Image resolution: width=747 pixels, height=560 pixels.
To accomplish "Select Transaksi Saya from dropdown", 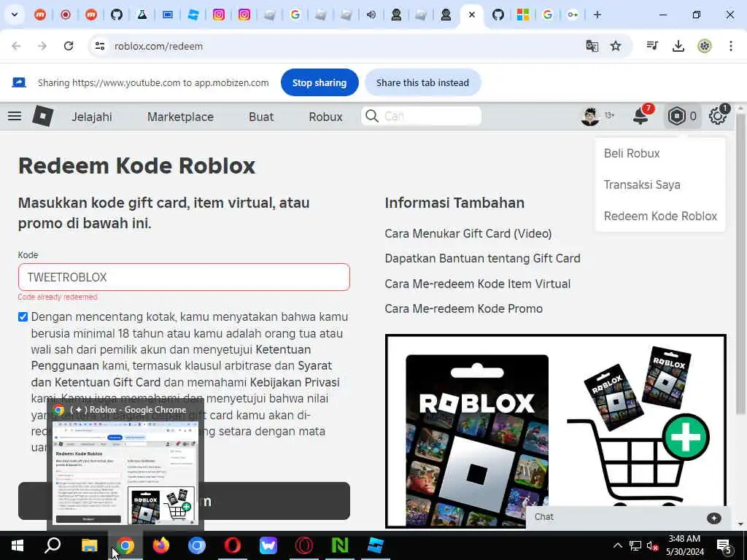I will [642, 184].
